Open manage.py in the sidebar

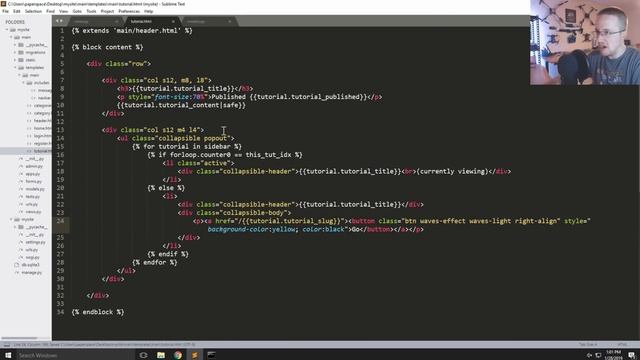pos(31,273)
